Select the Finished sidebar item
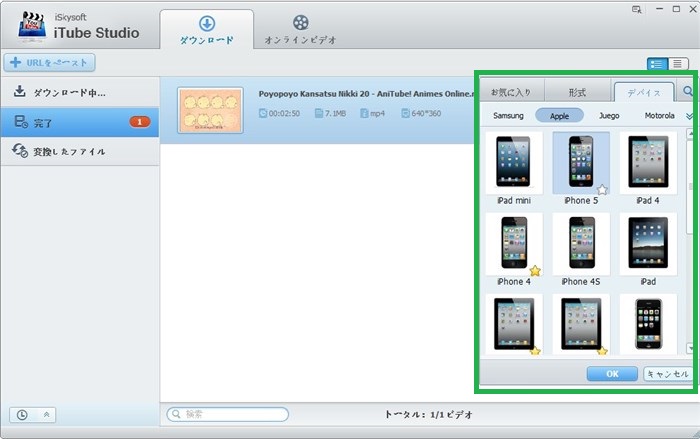 click(80, 122)
